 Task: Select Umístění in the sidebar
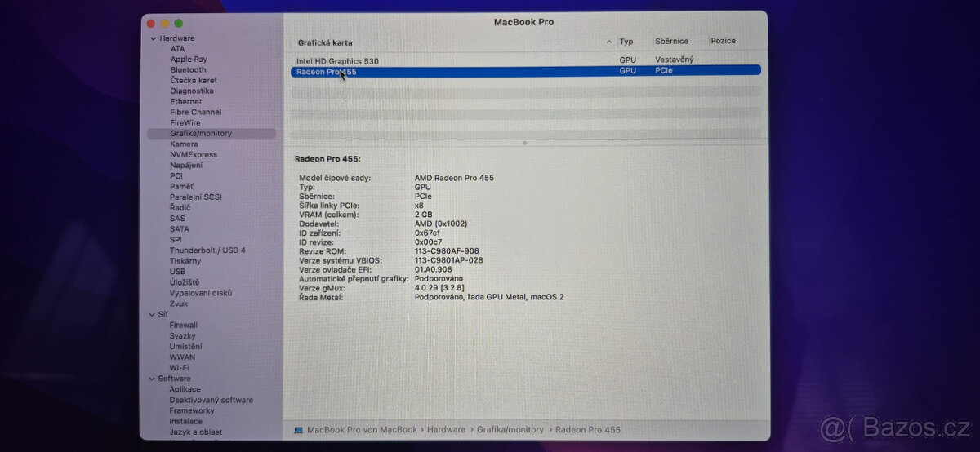point(185,346)
